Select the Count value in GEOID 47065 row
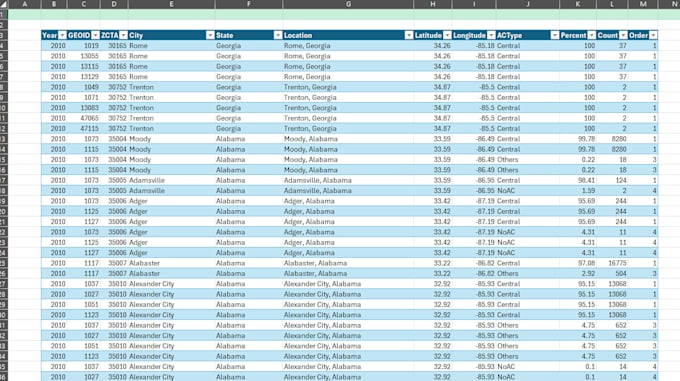The height and width of the screenshot is (381, 680). (612, 118)
